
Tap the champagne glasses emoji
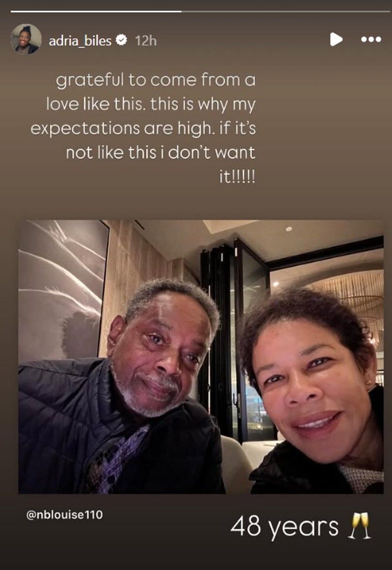point(360,525)
